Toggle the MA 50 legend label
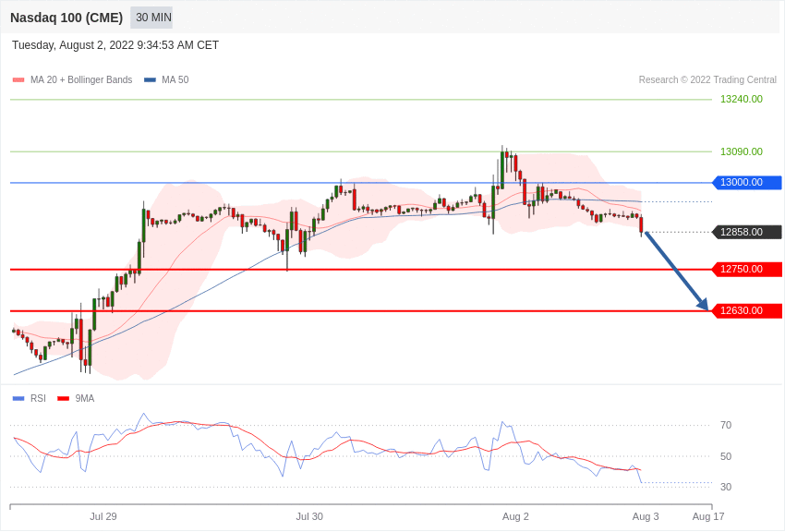 [x=175, y=80]
